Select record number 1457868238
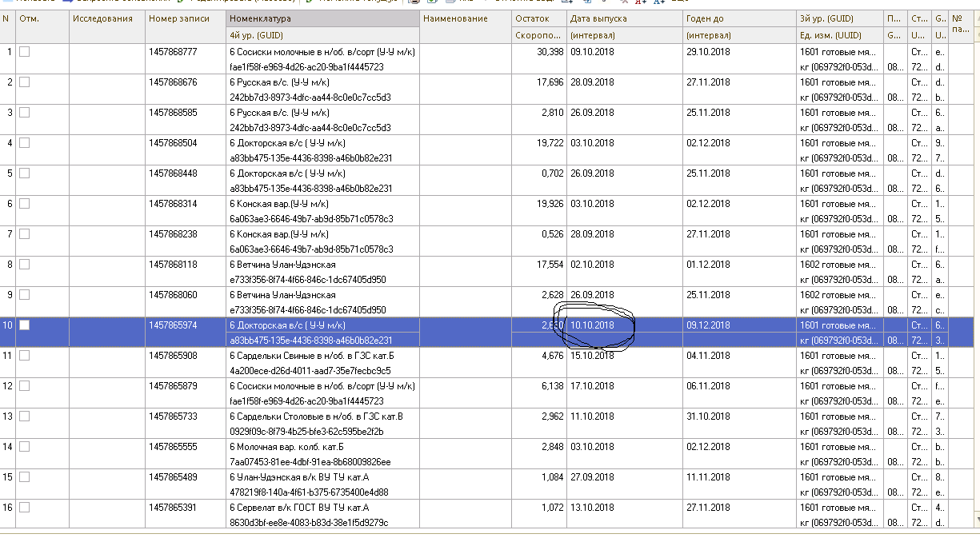 coord(173,234)
